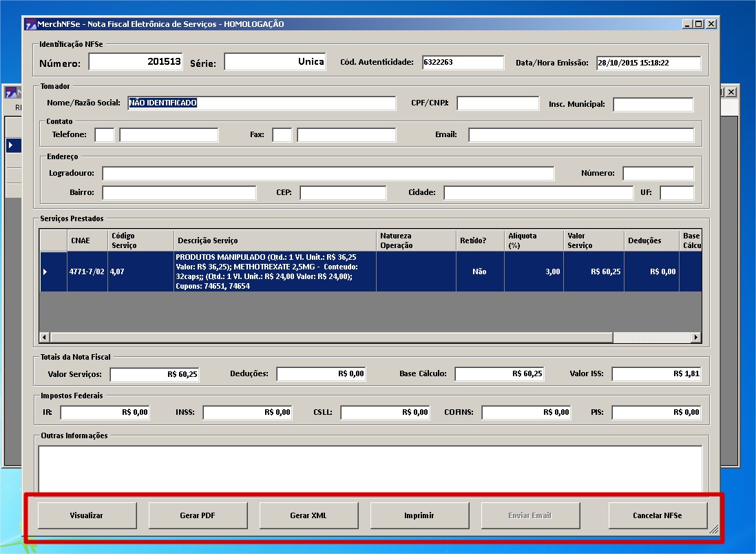
Task: Click the horizontal scrollbar thumb in services grid
Action: [x=331, y=338]
